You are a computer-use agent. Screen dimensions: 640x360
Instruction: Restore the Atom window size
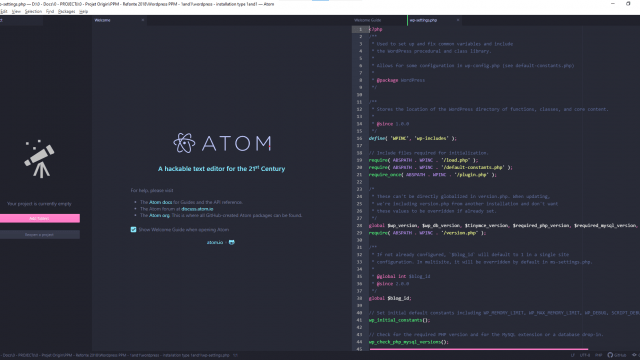(628, 4)
